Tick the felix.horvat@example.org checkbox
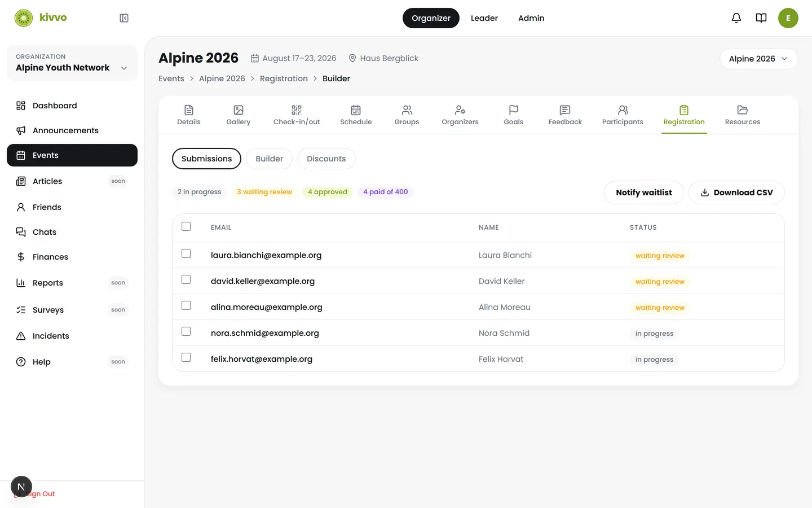 coord(186,357)
